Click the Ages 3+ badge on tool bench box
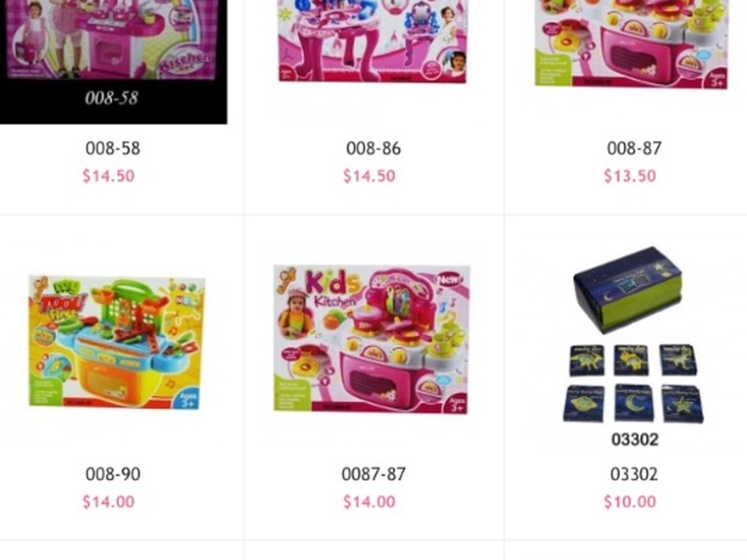The image size is (747, 560). pos(188,399)
